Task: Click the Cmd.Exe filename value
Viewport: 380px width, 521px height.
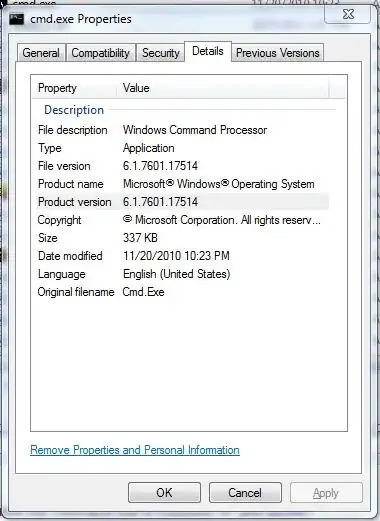Action: [143, 292]
